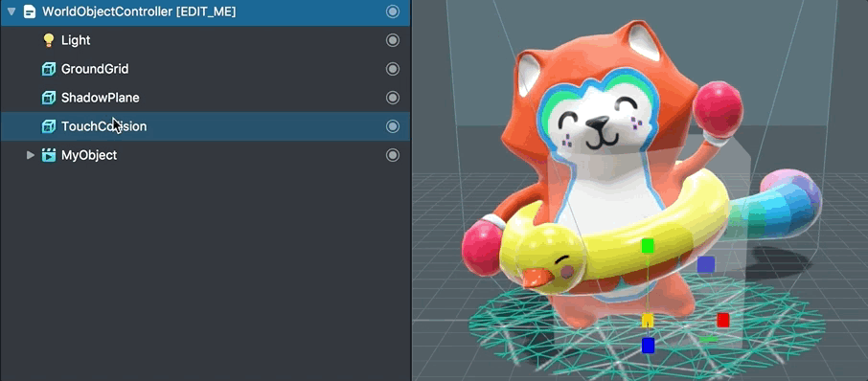Select the TouchCollision object name
The image size is (868, 381).
104,126
